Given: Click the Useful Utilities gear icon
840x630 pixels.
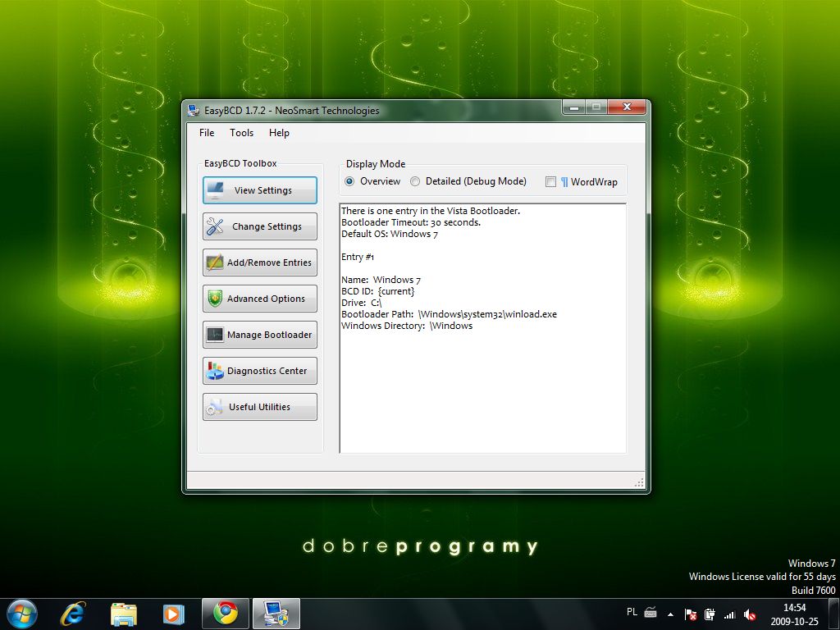Looking at the screenshot, I should tap(215, 407).
